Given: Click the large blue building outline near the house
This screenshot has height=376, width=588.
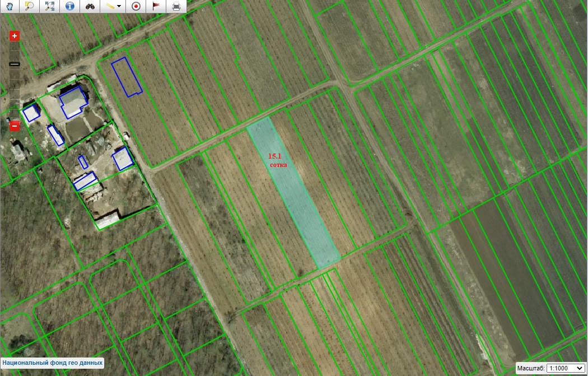Looking at the screenshot, I should coord(73,102).
